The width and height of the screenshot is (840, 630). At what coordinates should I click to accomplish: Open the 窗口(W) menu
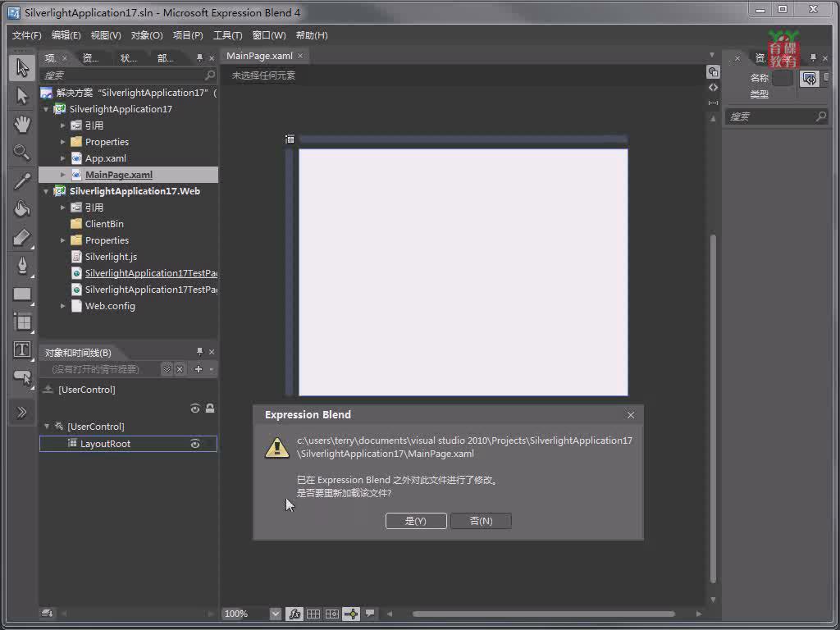click(269, 35)
